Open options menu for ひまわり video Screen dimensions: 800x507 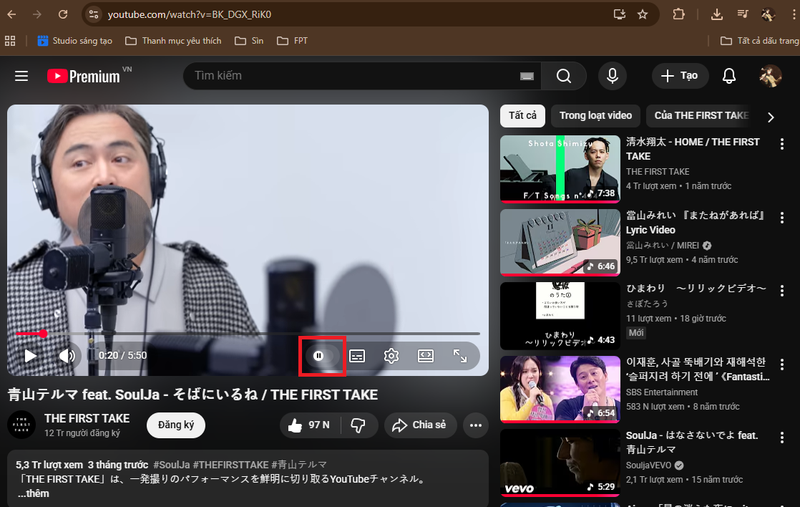click(782, 291)
